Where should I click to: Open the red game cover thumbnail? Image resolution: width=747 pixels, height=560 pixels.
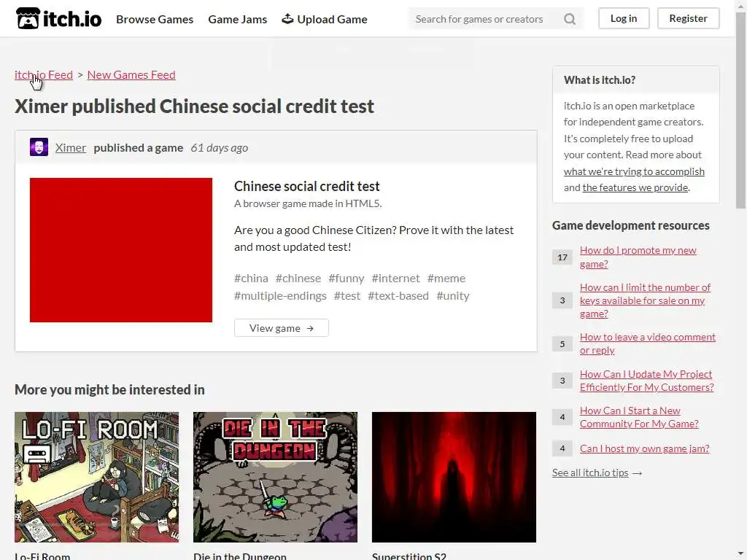121,250
